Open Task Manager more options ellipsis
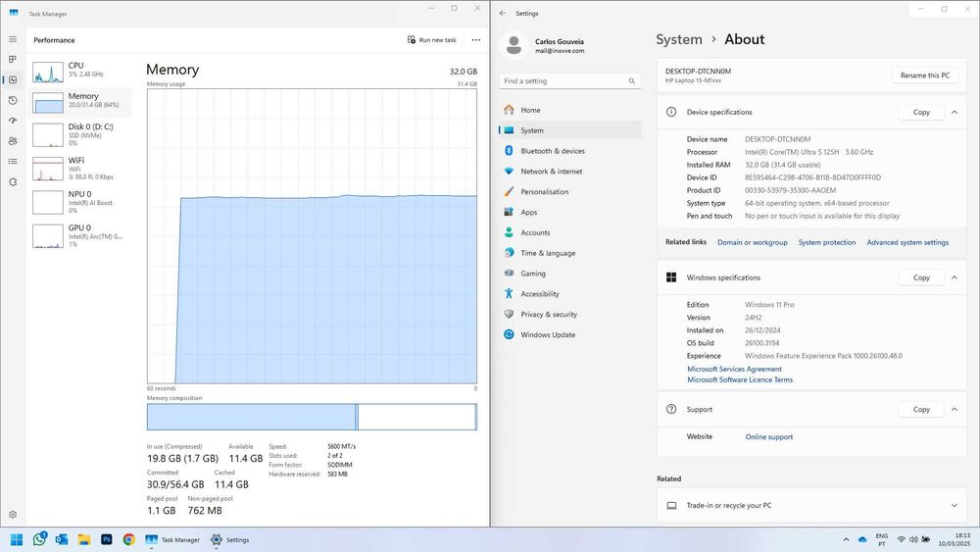Screen dimensions: 980x552 click(x=476, y=40)
